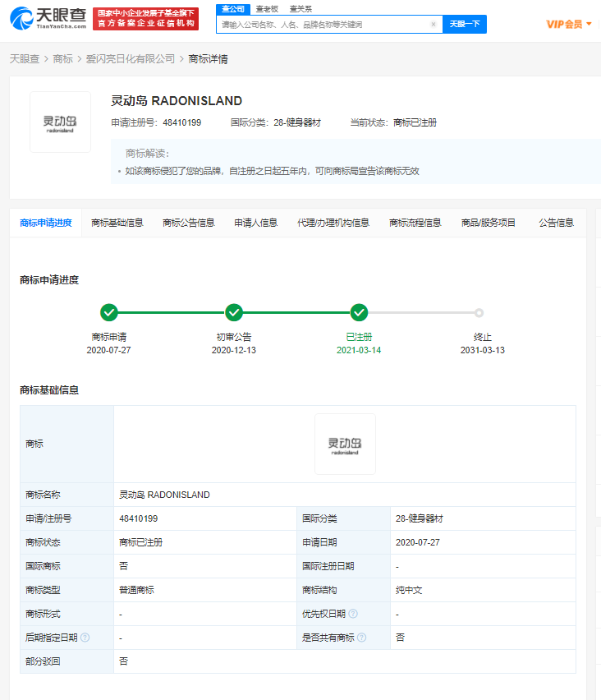Select the 查老板 search tab

266,8
